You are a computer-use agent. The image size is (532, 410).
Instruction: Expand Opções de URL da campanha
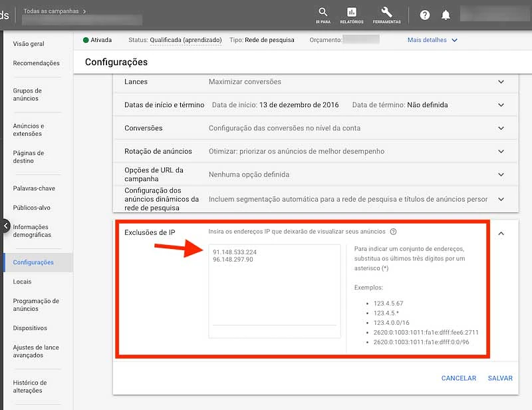tap(501, 174)
